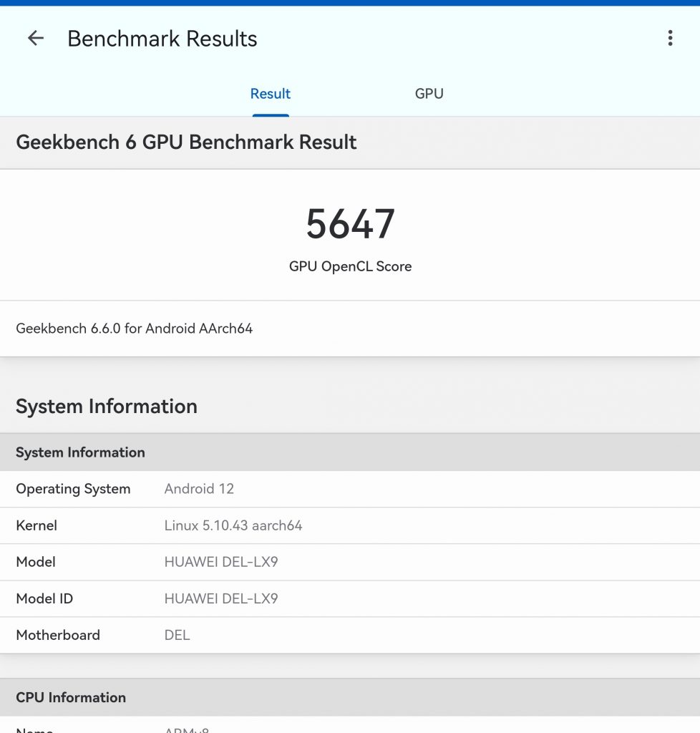This screenshot has width=700, height=733.
Task: Click the large System Information section title
Action: click(x=107, y=406)
